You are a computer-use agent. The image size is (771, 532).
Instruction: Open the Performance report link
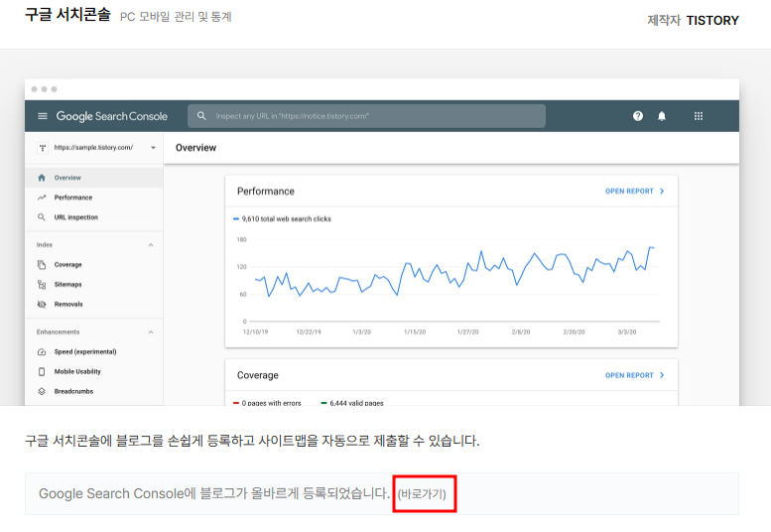(634, 191)
